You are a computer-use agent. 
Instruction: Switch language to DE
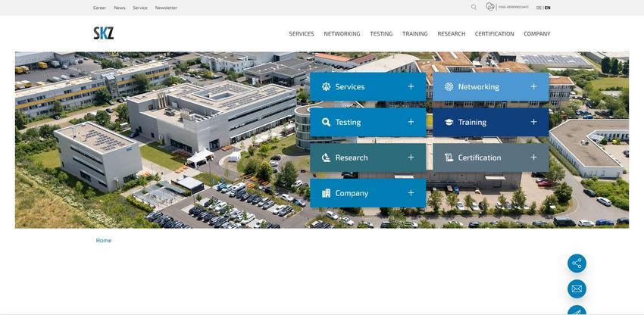click(539, 8)
